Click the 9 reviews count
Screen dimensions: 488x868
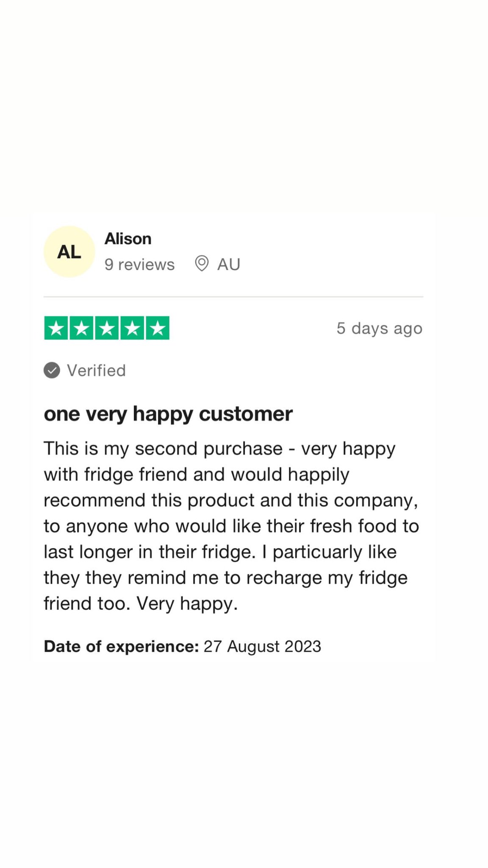pyautogui.click(x=139, y=264)
